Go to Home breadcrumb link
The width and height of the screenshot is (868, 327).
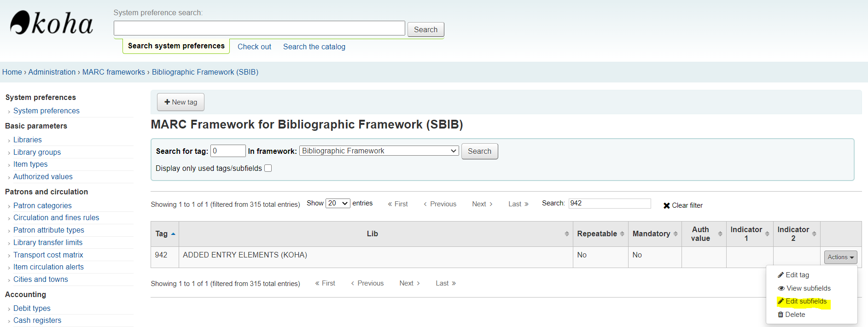[x=12, y=72]
